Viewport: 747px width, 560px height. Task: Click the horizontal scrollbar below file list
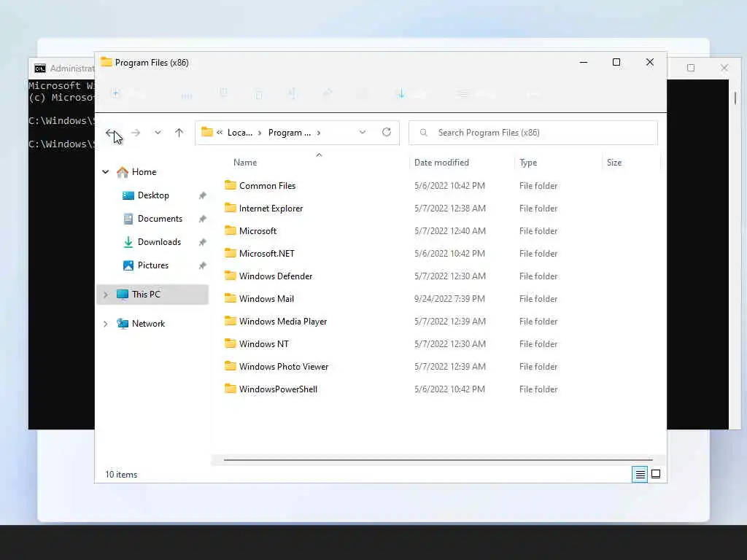click(x=438, y=460)
